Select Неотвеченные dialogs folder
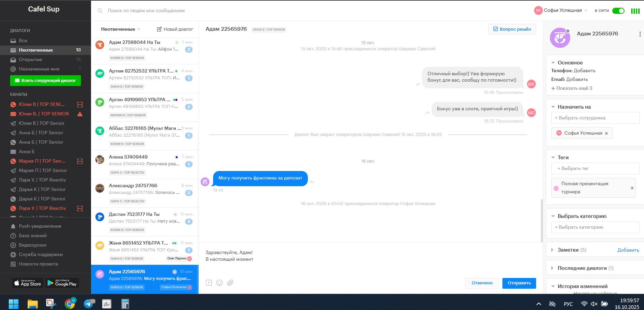 (46, 50)
